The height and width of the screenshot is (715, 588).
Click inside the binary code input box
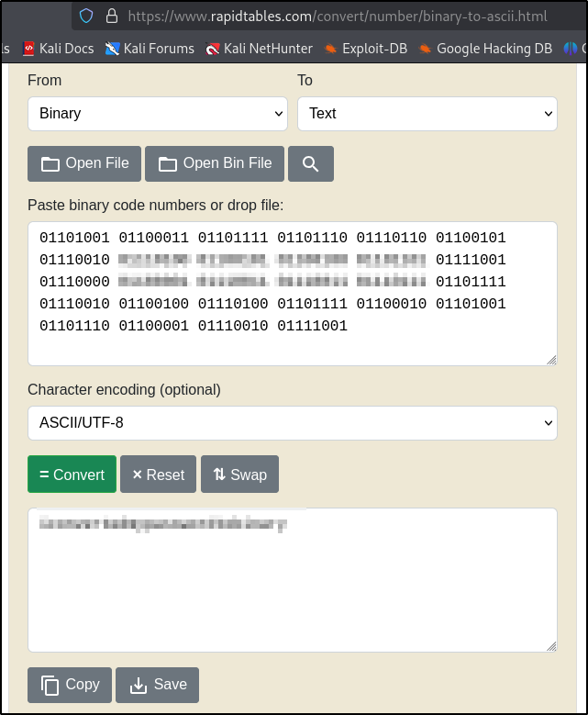pyautogui.click(x=292, y=344)
